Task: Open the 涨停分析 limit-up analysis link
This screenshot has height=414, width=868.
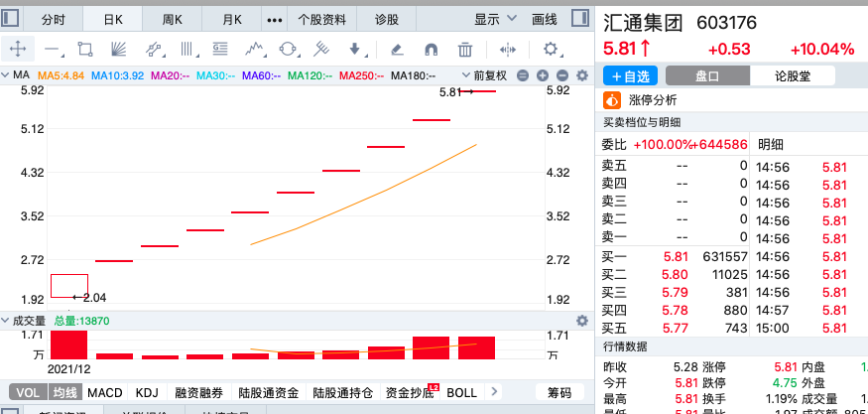Action: [653, 99]
